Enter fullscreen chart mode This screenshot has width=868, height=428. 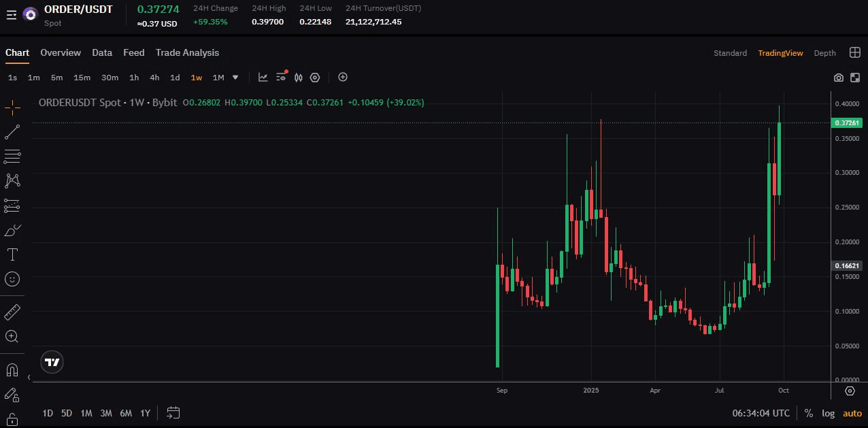click(x=854, y=78)
